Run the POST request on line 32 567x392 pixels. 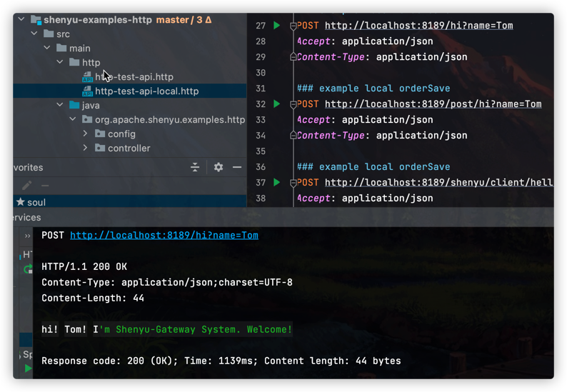[277, 104]
